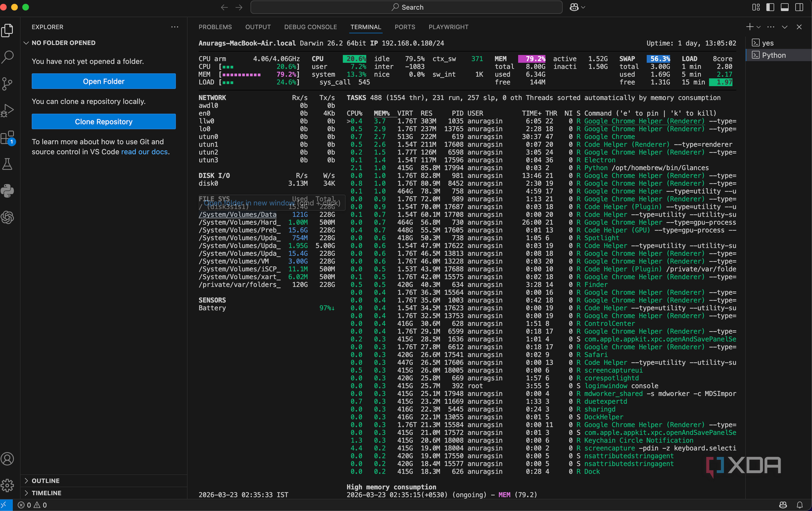The image size is (812, 511).
Task: Switch to the Ports tab
Action: [405, 27]
